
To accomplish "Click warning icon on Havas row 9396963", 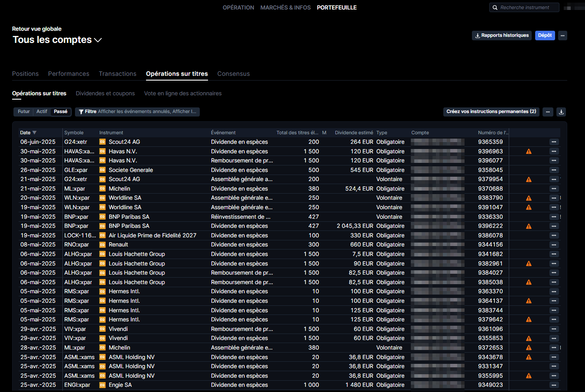I will [529, 152].
